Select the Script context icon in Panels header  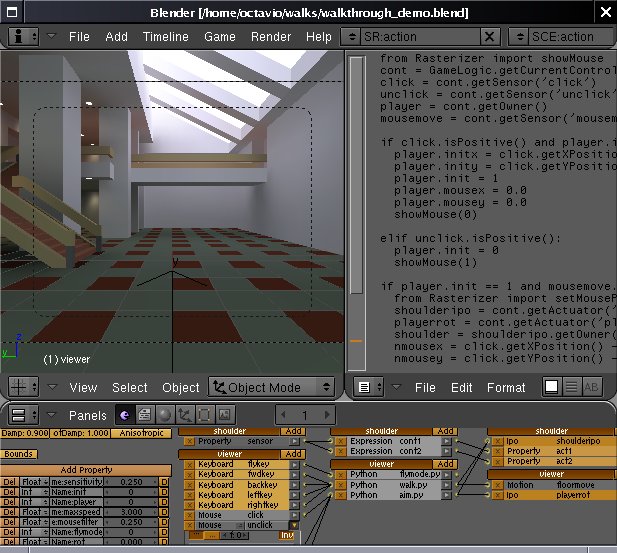(146, 415)
